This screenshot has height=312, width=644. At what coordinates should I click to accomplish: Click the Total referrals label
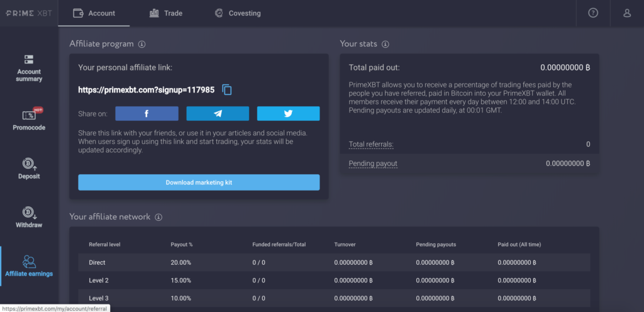(x=371, y=144)
